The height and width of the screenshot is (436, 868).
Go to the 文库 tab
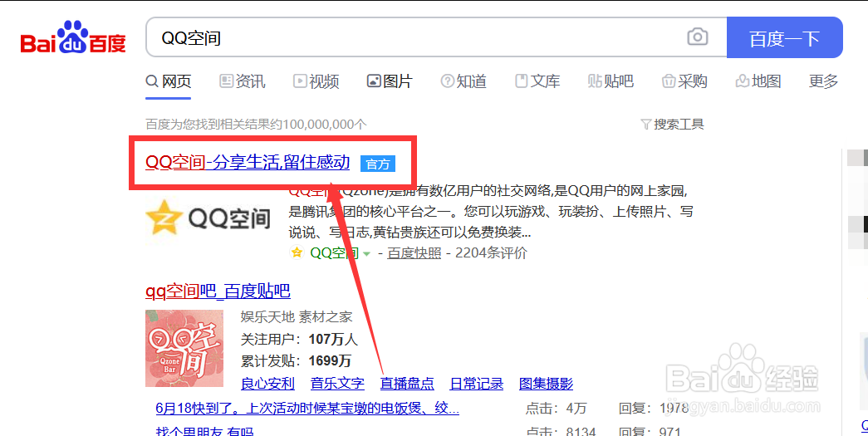click(x=537, y=81)
